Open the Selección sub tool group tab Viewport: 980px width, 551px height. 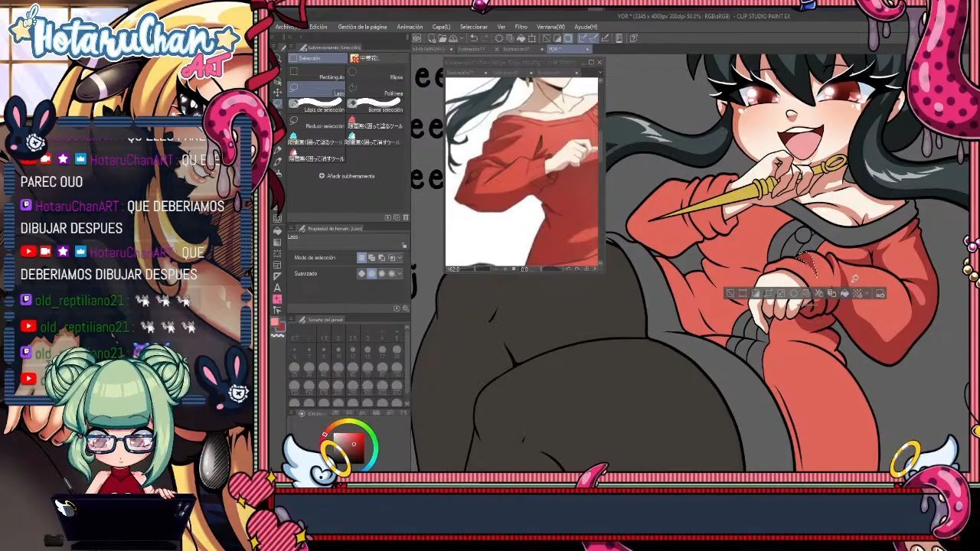pos(318,58)
